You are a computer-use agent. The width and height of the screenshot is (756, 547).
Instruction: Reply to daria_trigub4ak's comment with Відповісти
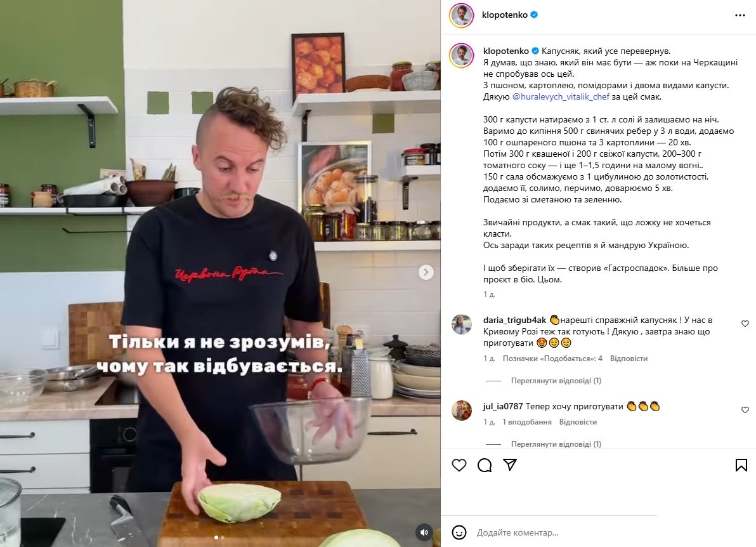(629, 359)
